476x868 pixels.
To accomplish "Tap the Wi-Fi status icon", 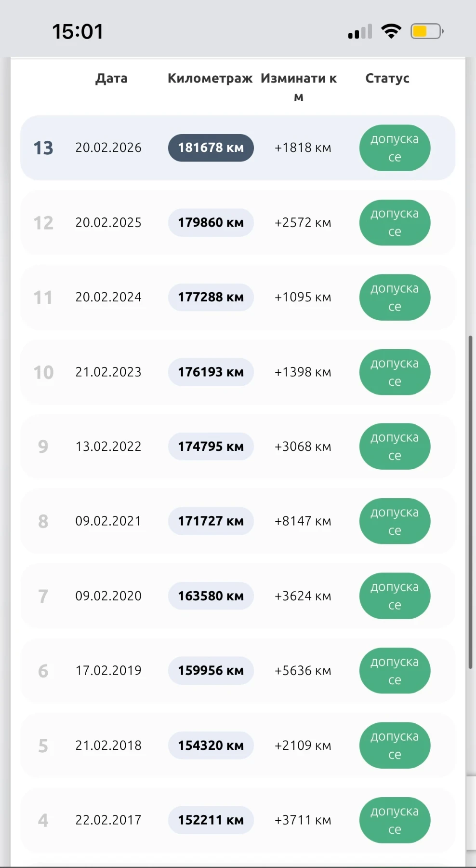I will click(391, 31).
